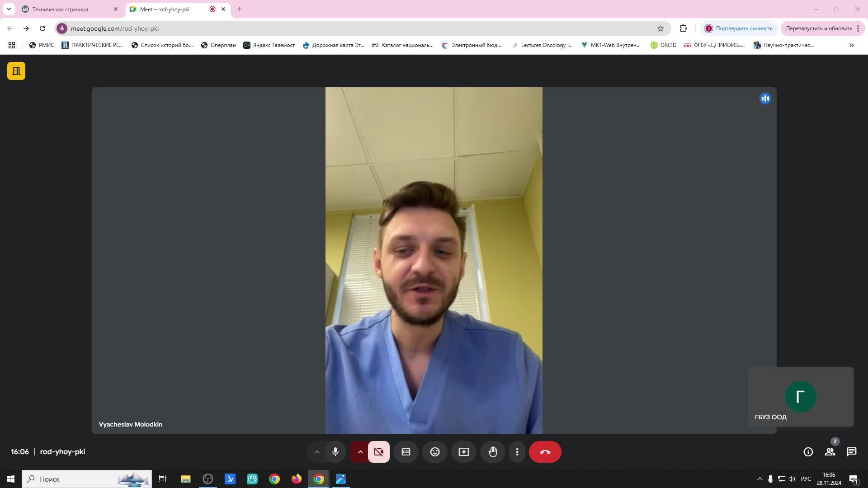Turn on the camera toggle
The image size is (868, 488).
click(379, 452)
